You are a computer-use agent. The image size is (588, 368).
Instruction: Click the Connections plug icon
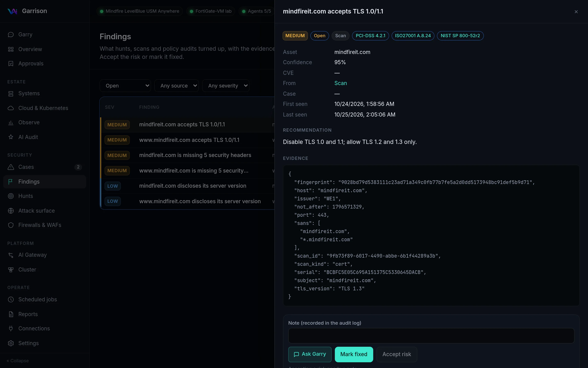click(11, 328)
